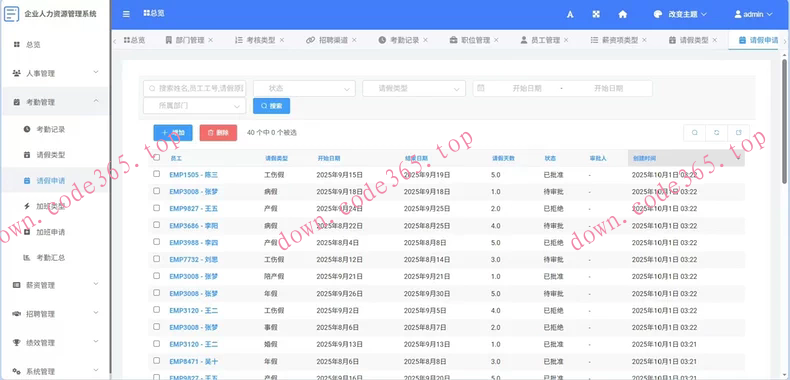Close the 考勤记录 tab
The height and width of the screenshot is (380, 790).
[x=425, y=40]
